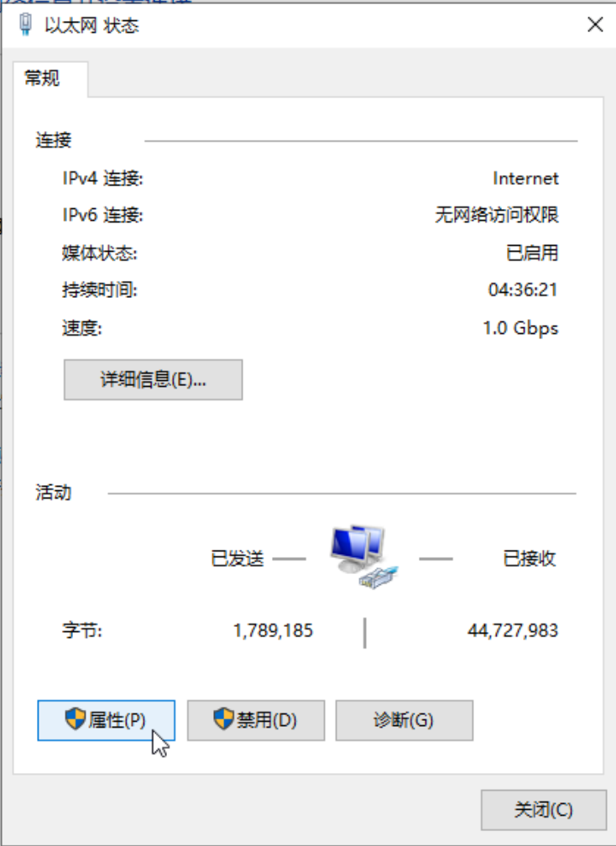Click the Ethernet adapter icon in title bar

coord(25,25)
